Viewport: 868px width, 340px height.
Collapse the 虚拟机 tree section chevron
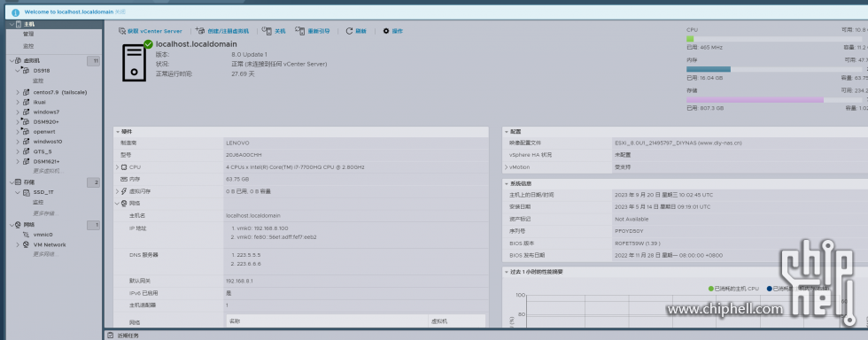coord(12,61)
